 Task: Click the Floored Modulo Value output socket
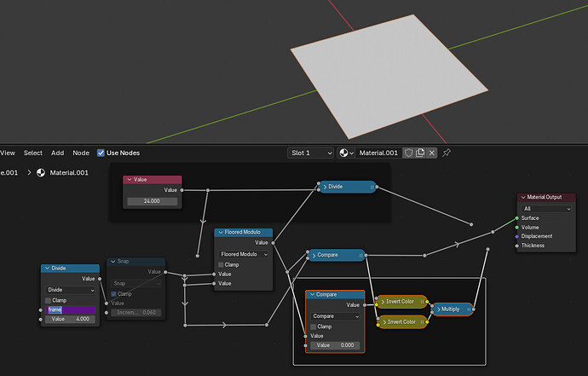[273, 243]
